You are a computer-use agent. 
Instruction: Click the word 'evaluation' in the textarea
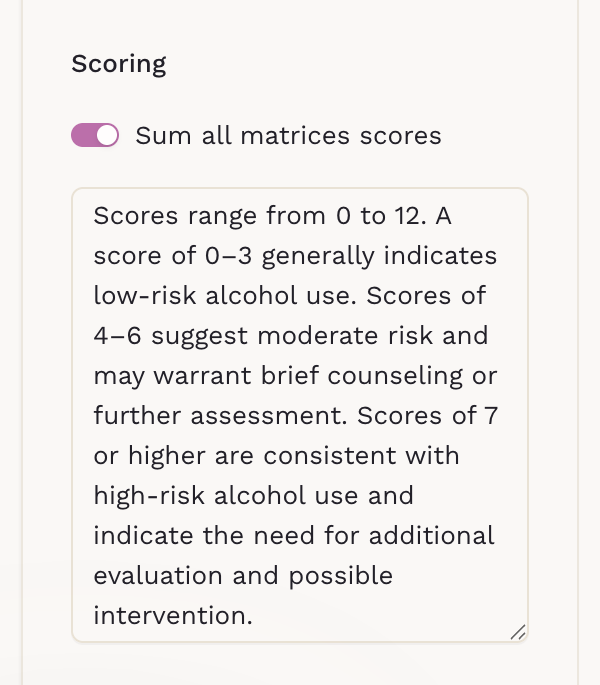(x=158, y=575)
